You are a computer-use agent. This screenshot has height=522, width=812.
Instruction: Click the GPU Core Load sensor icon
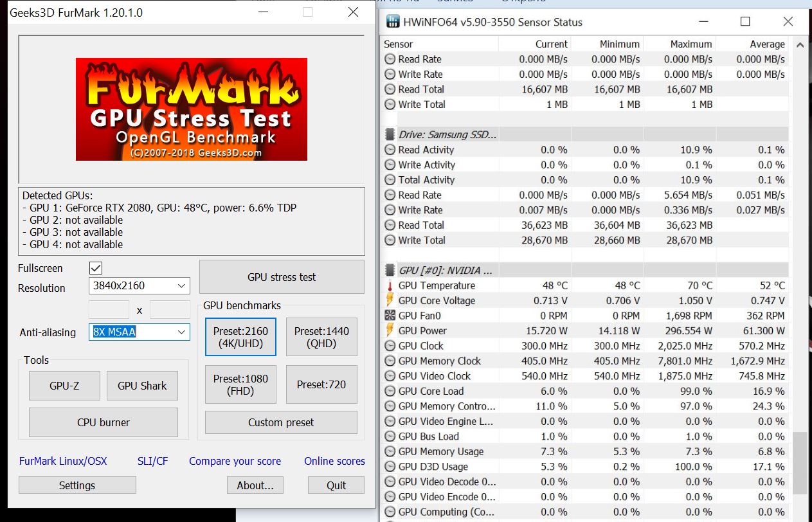pos(390,391)
